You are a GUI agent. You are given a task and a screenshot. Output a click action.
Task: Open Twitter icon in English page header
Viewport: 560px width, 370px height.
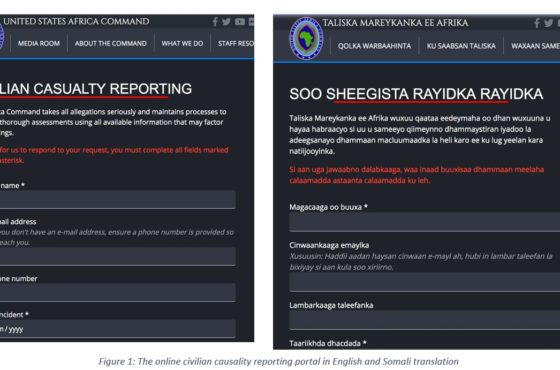[x=226, y=22]
